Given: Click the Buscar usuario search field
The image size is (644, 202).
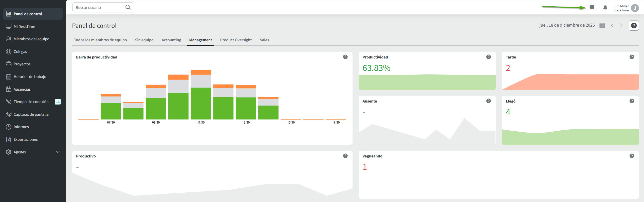Looking at the screenshot, I should [99, 8].
